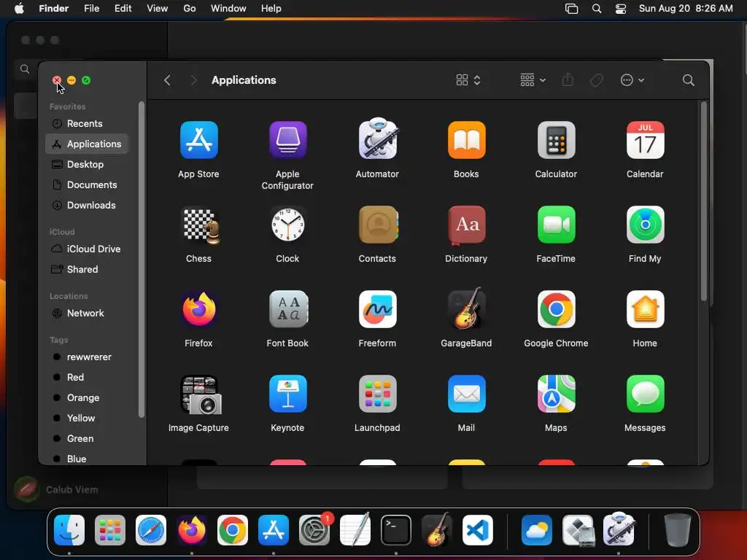
Task: Select Launchpad in the Applications folder
Action: pyautogui.click(x=377, y=394)
